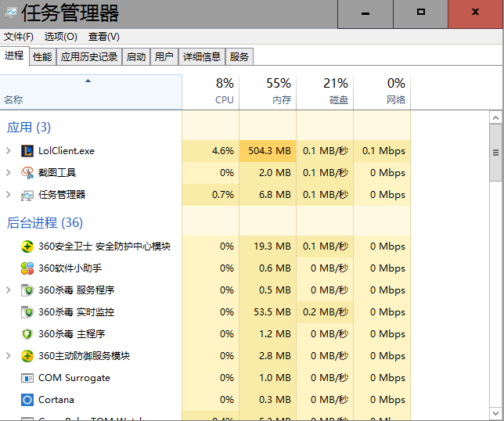Expand the 360杀毒 服务程序 entry
Image resolution: width=504 pixels, height=421 pixels.
click(9, 290)
